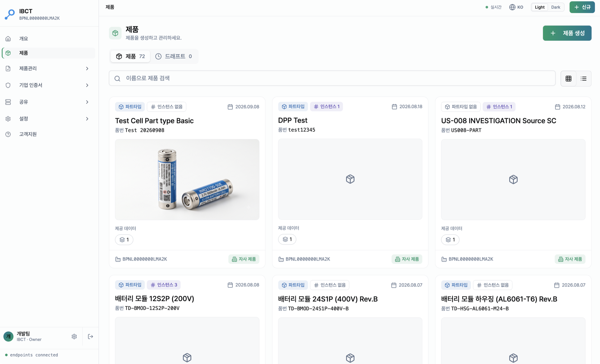Viewport: 600px width, 364px height.
Task: Click calendar icon next to 2026.09.08
Action: pyautogui.click(x=230, y=107)
